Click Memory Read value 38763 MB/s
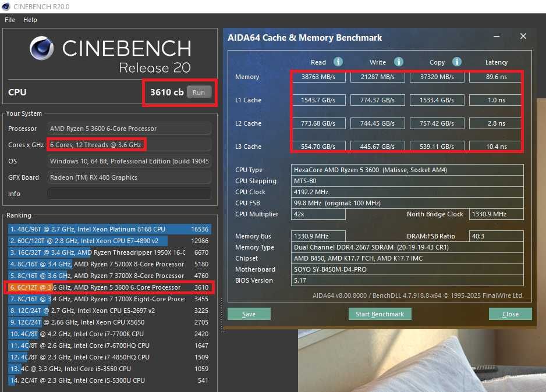This screenshot has height=392, width=546. [x=318, y=77]
